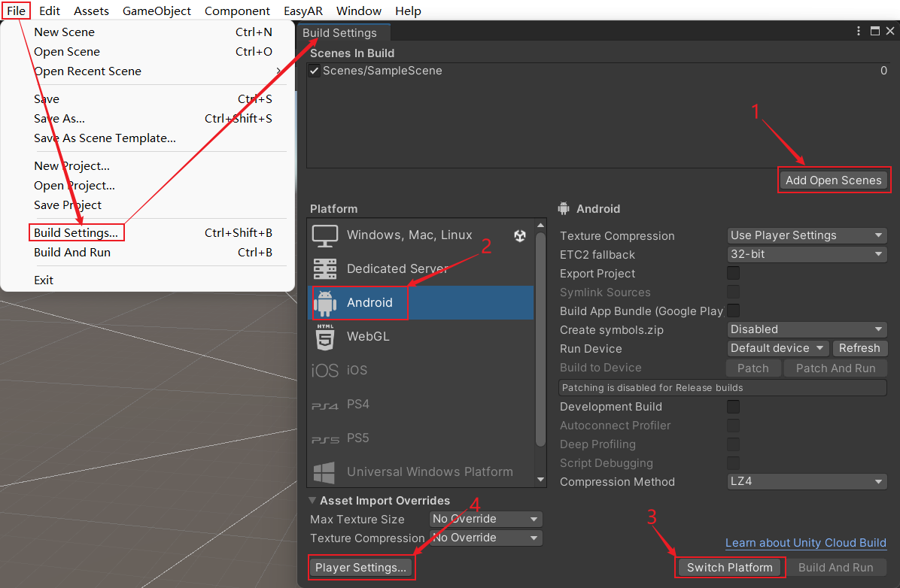Viewport: 900px width, 588px height.
Task: Click the PS5 platform logo icon
Action: click(x=325, y=439)
